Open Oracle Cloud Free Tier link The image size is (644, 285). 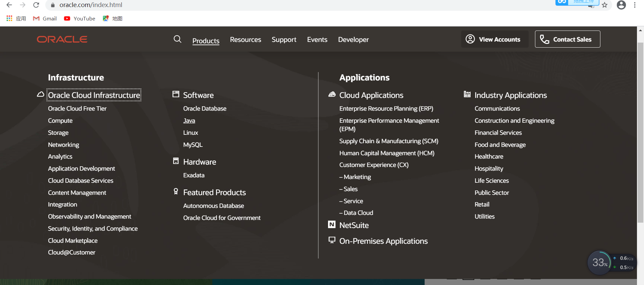(x=77, y=109)
